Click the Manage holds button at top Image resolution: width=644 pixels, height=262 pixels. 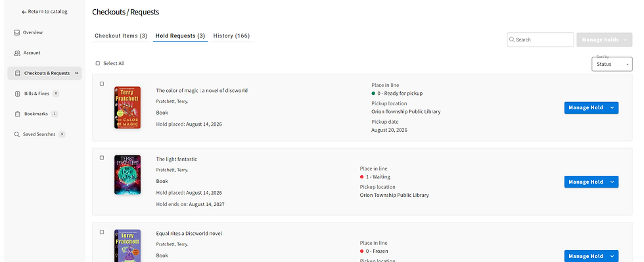(604, 39)
